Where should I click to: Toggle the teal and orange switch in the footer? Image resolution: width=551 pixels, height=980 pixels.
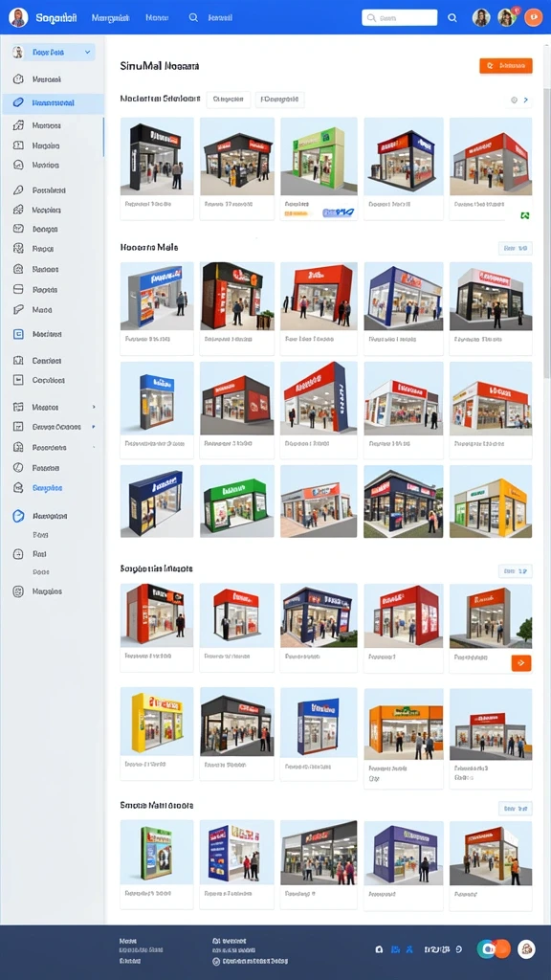(x=493, y=948)
